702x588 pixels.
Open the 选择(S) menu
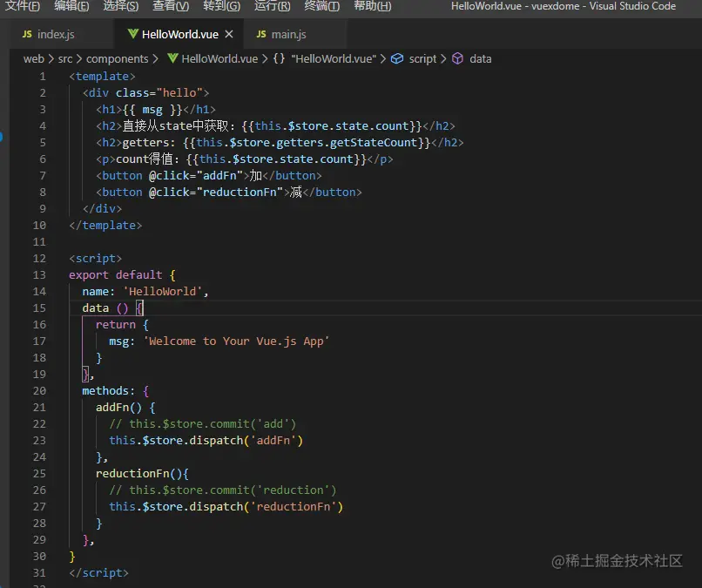point(121,6)
